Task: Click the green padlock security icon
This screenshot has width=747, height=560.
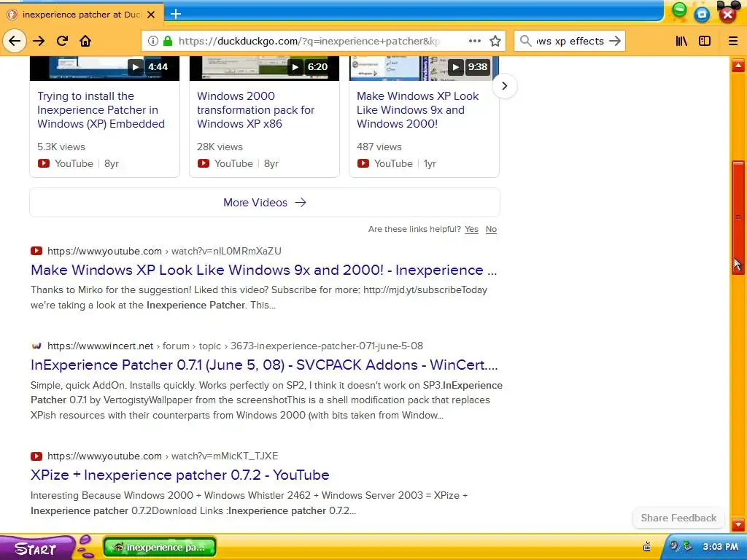Action: point(168,41)
